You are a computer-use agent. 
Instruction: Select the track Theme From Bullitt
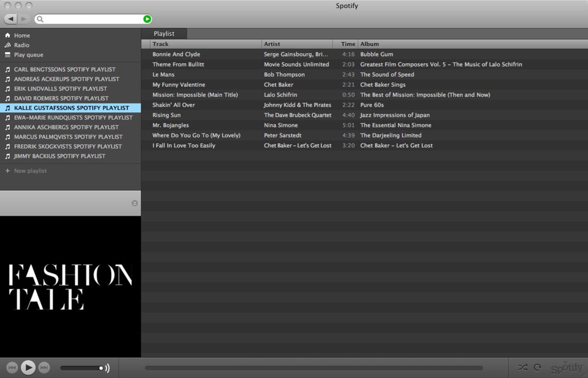178,64
